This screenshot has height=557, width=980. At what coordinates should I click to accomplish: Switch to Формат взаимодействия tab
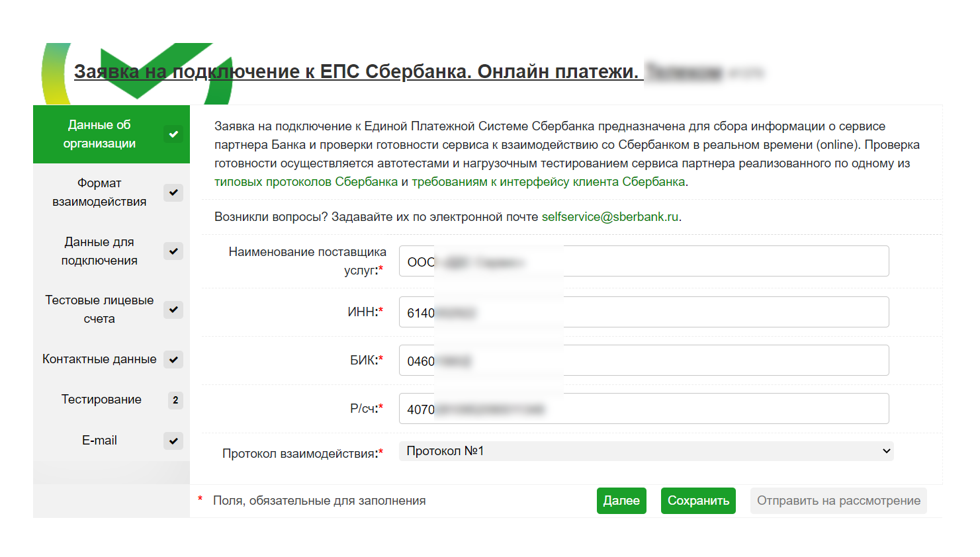tap(99, 193)
